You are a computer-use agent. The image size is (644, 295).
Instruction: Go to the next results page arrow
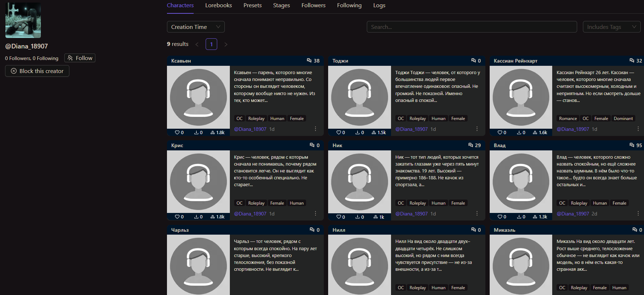tap(226, 44)
